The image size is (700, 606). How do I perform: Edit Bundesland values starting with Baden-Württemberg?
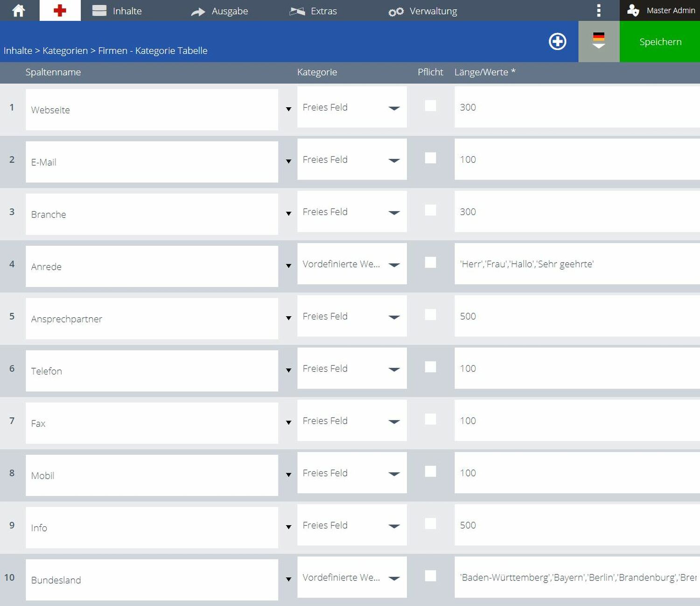click(x=577, y=577)
